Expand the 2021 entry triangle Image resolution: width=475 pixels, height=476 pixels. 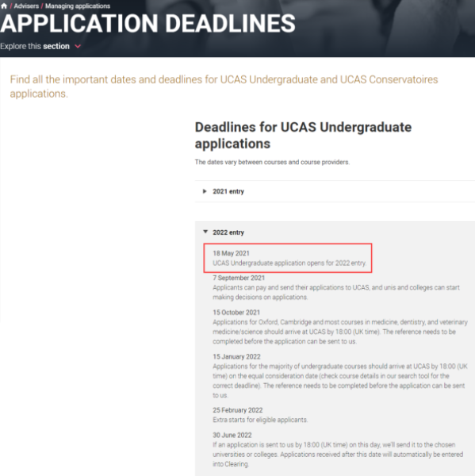205,191
